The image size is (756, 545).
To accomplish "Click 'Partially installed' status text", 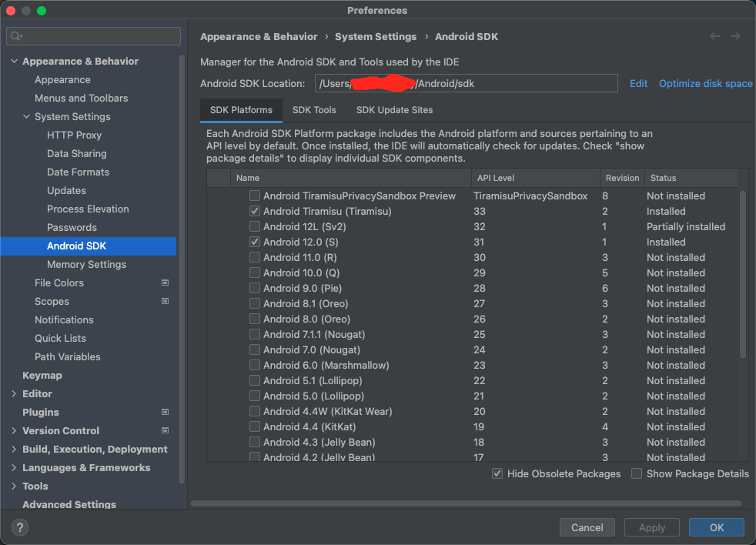I will point(686,226).
